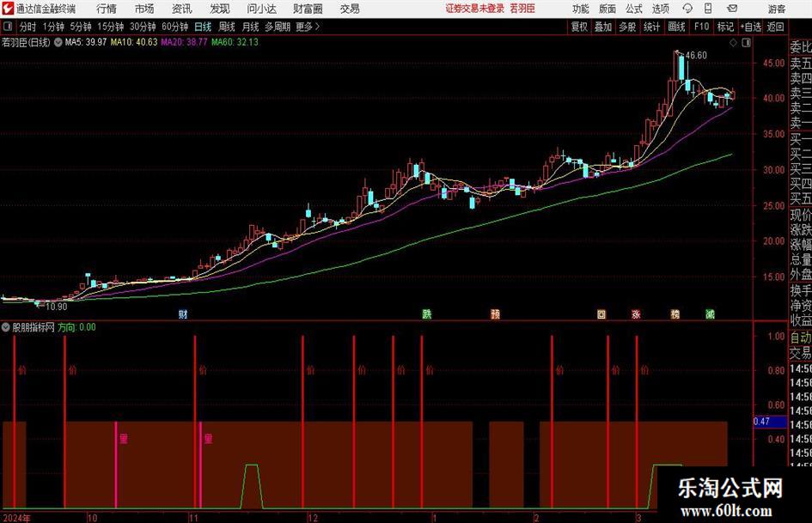Image resolution: width=812 pixels, height=523 pixels.
Task: Click the 方向: 0.00 indicator value
Action: pyautogui.click(x=76, y=327)
